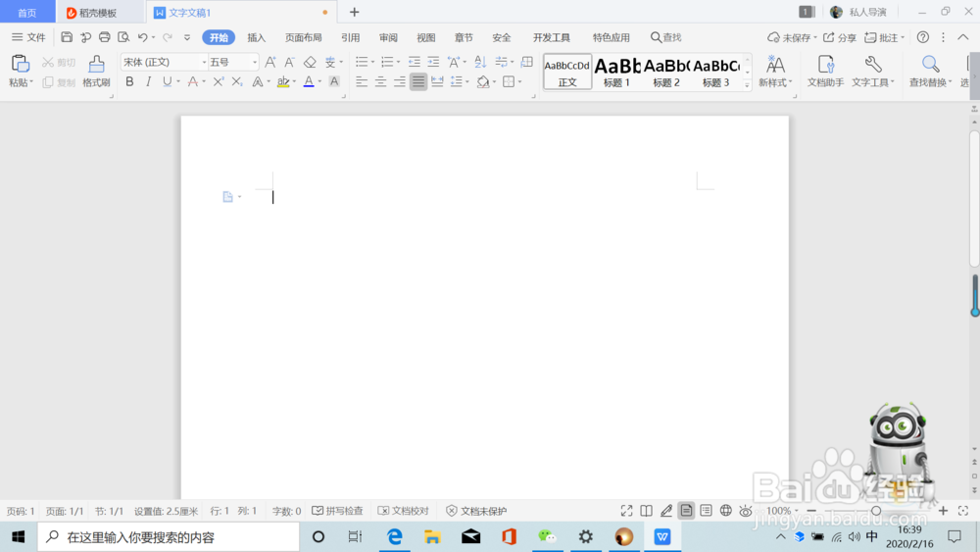Click 拼写检查 in status bar
This screenshot has width=980, height=552.
(337, 511)
